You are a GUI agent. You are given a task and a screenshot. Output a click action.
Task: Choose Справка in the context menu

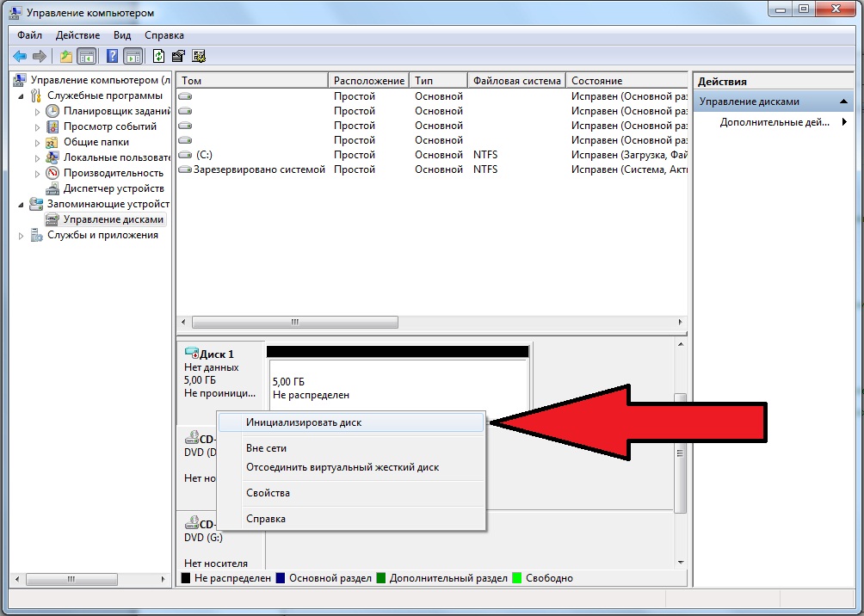tap(351, 519)
